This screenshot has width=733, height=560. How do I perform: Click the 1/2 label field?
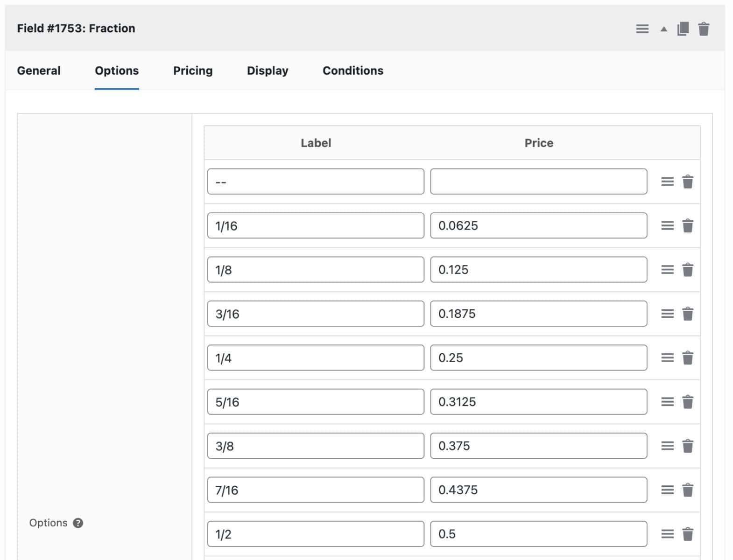pos(316,533)
